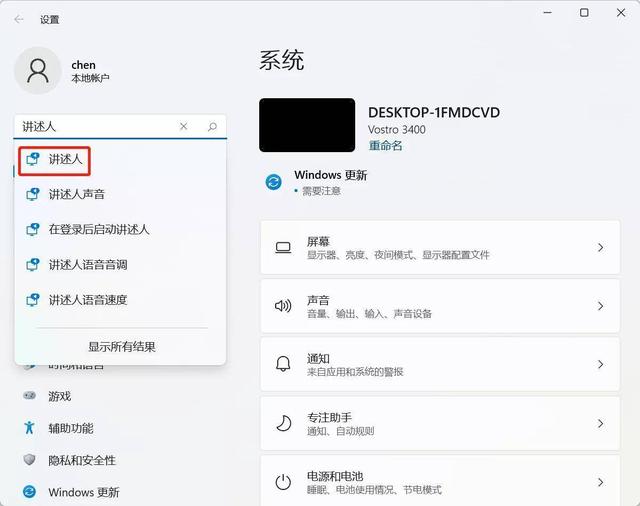Open 游戏 in the sidebar
Screen dimensions: 640x506
point(60,396)
